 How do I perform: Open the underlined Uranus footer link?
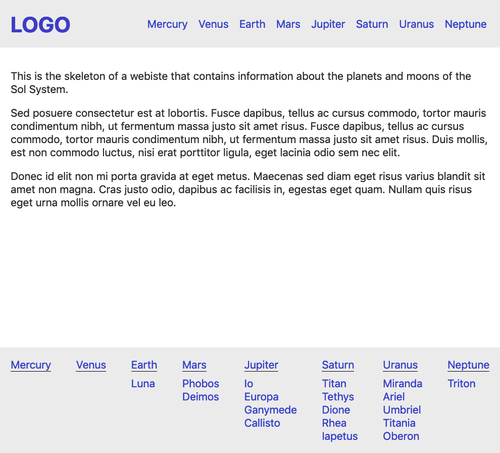click(x=400, y=365)
